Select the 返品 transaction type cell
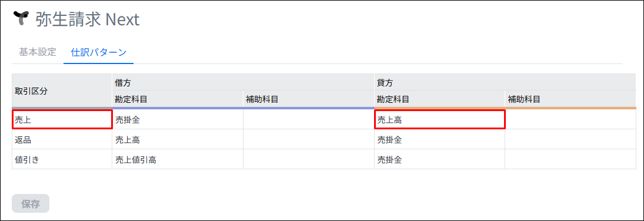 click(x=62, y=139)
